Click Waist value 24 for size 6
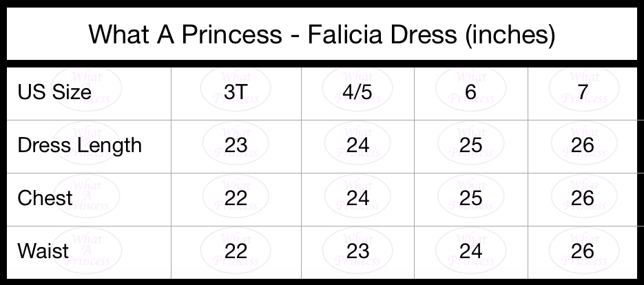 pos(470,251)
